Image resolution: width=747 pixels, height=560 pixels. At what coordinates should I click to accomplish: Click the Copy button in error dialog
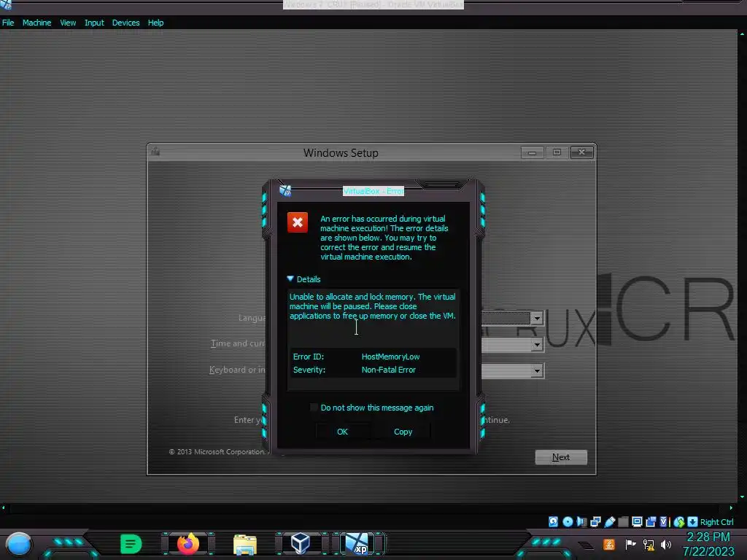[x=403, y=432]
